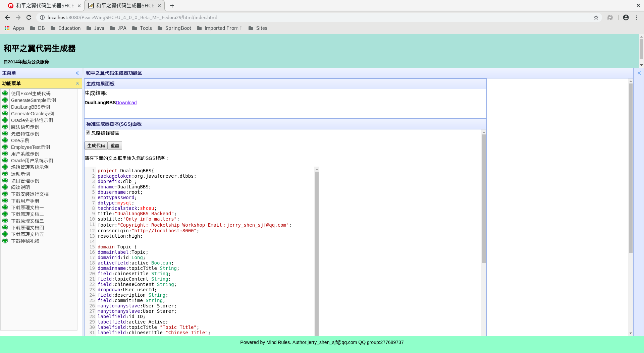Open the Education bookmarks folder
The width and height of the screenshot is (644, 353).
pos(65,28)
